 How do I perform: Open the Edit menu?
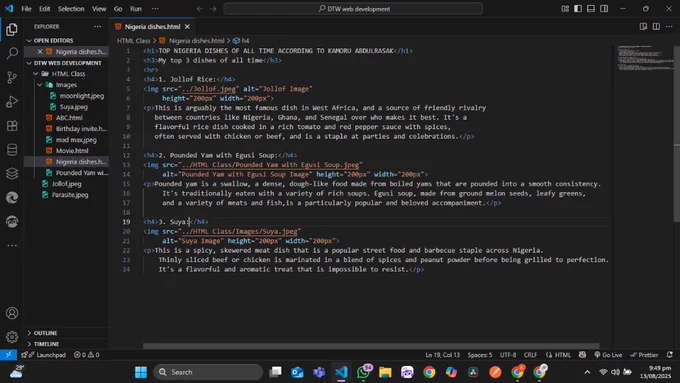point(45,9)
